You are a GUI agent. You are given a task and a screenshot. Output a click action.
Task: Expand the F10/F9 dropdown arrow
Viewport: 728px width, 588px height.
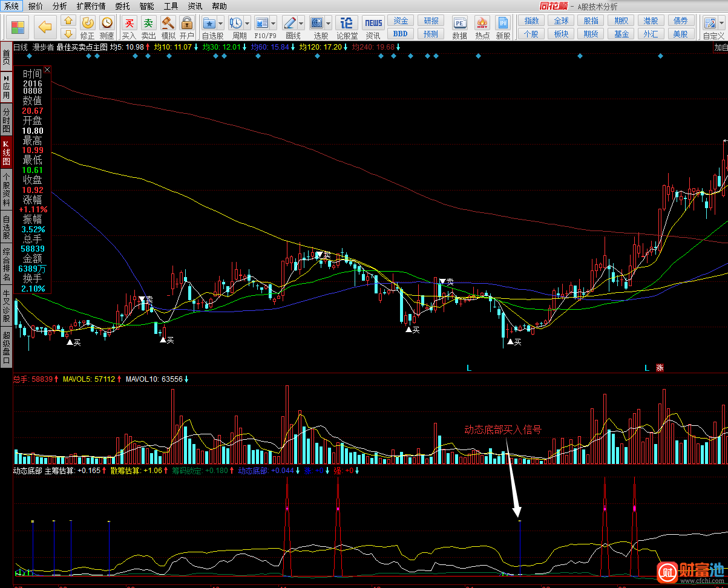click(x=274, y=23)
